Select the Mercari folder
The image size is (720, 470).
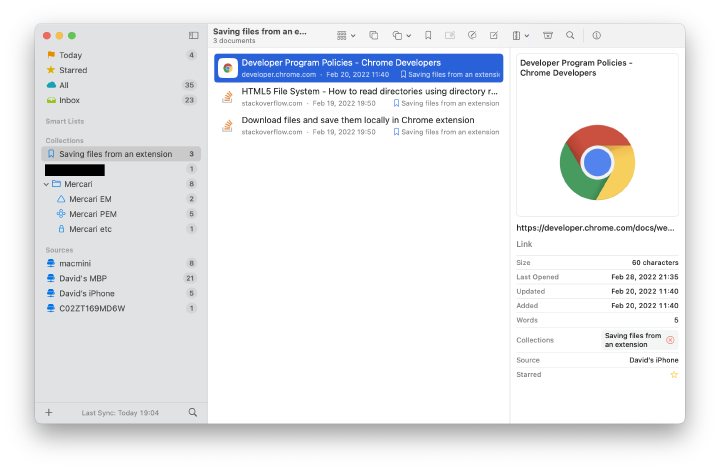click(121, 184)
